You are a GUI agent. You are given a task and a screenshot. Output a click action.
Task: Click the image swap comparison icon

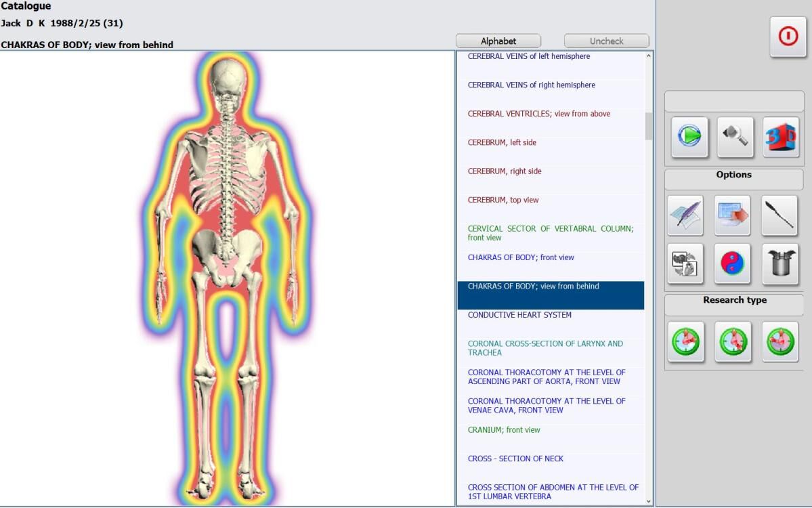tap(685, 263)
